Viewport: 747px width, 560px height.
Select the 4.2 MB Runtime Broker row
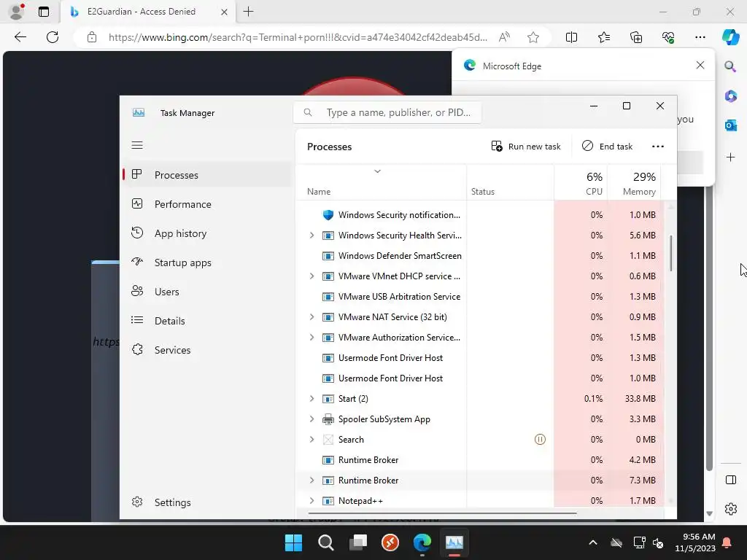[x=479, y=460]
